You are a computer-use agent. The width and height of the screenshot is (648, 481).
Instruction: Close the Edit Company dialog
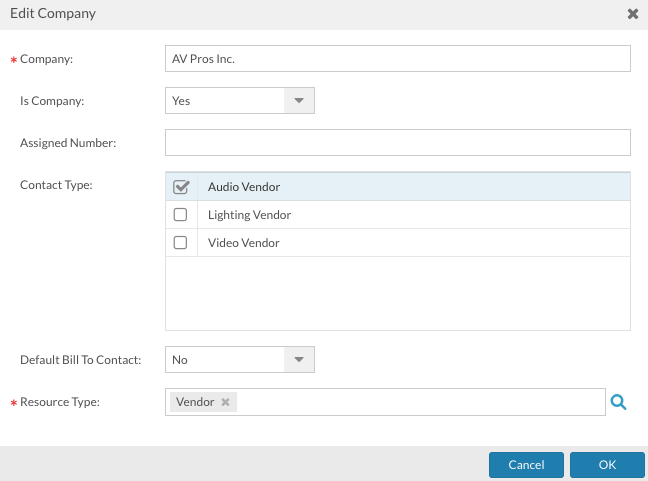[x=633, y=14]
